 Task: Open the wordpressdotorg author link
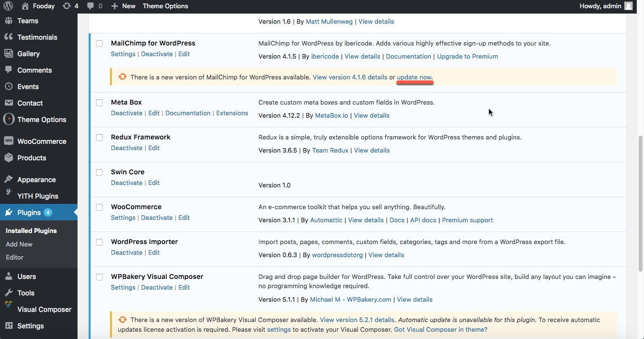click(337, 255)
